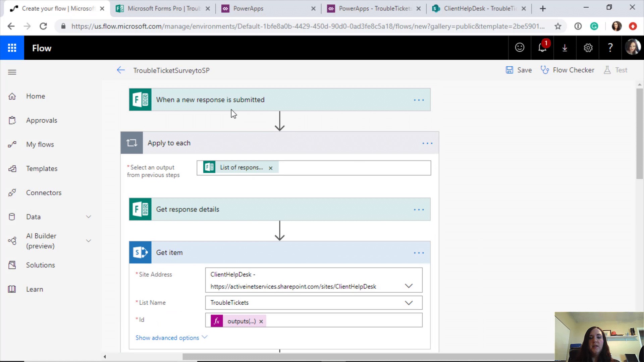Open the help question mark
The height and width of the screenshot is (362, 644).
[x=610, y=48]
